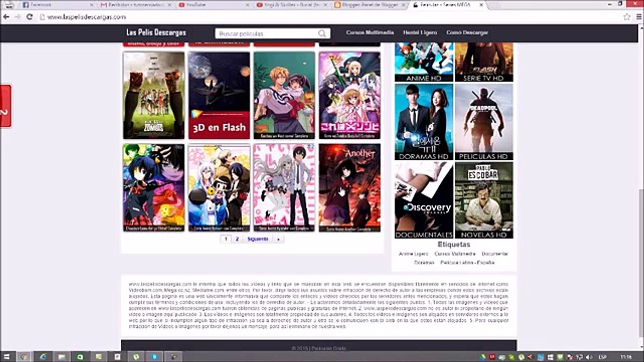Image resolution: width=644 pixels, height=362 pixels.
Task: Open File Explorer from the taskbar
Action: 61,356
